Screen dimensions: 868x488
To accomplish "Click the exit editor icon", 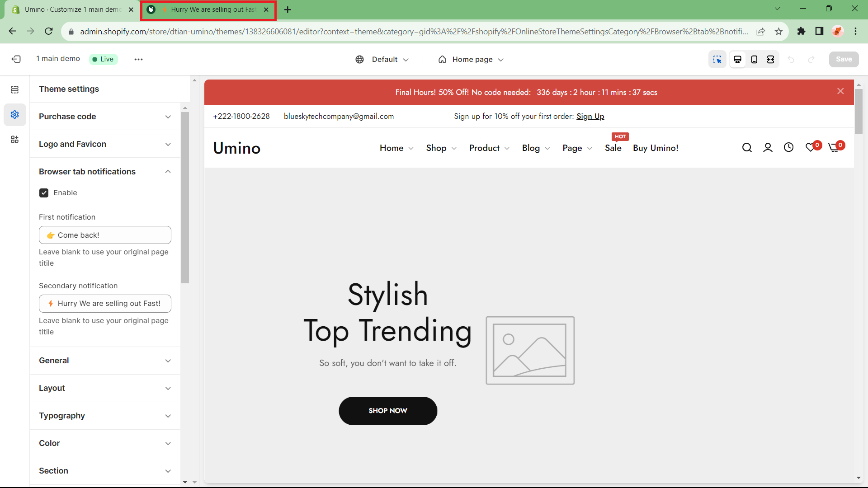I will coord(16,59).
